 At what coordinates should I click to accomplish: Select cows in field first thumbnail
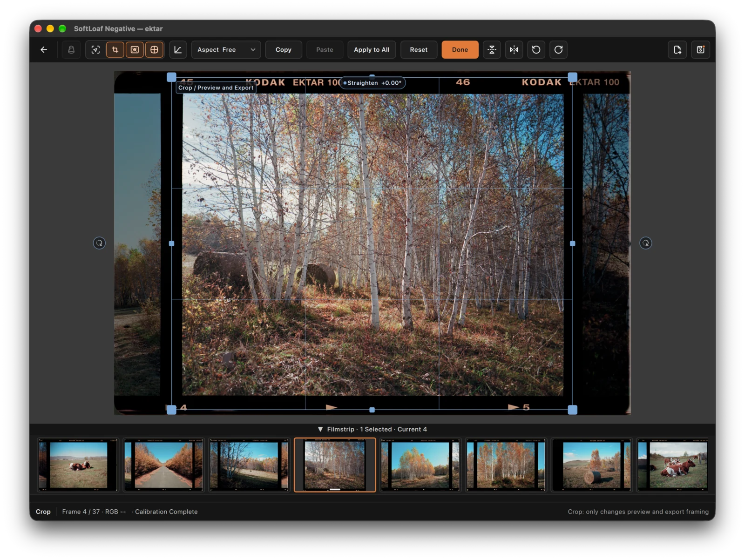tap(78, 465)
